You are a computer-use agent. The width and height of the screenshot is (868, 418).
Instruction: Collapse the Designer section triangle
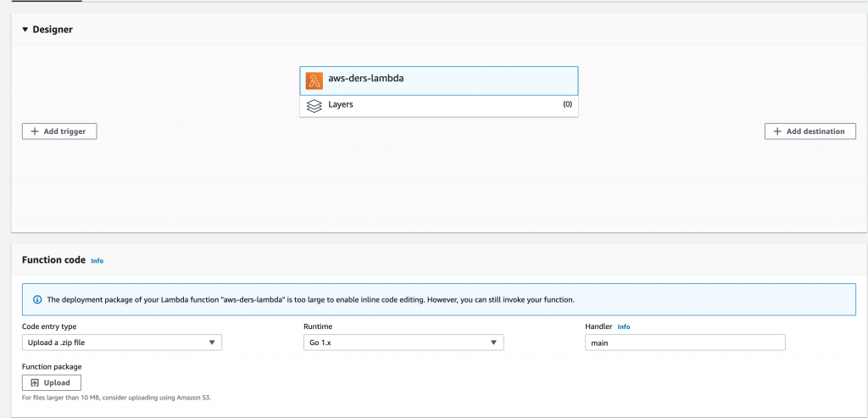click(x=25, y=30)
